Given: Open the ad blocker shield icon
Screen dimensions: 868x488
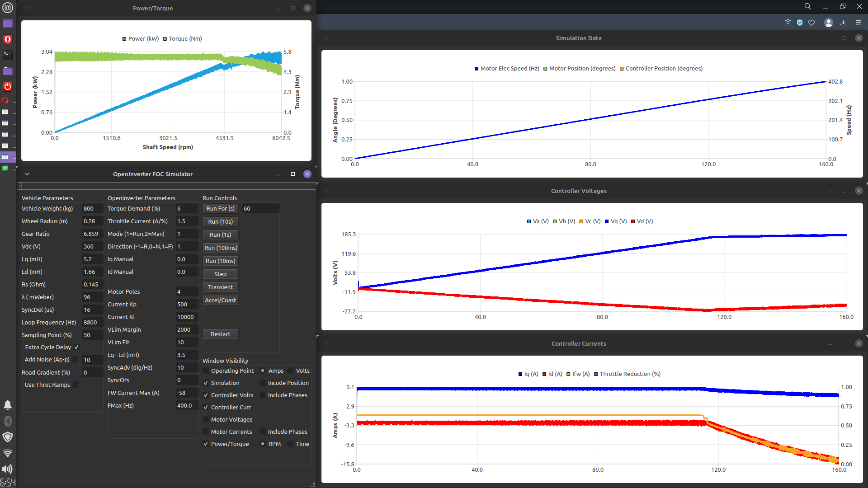Looking at the screenshot, I should click(x=800, y=23).
